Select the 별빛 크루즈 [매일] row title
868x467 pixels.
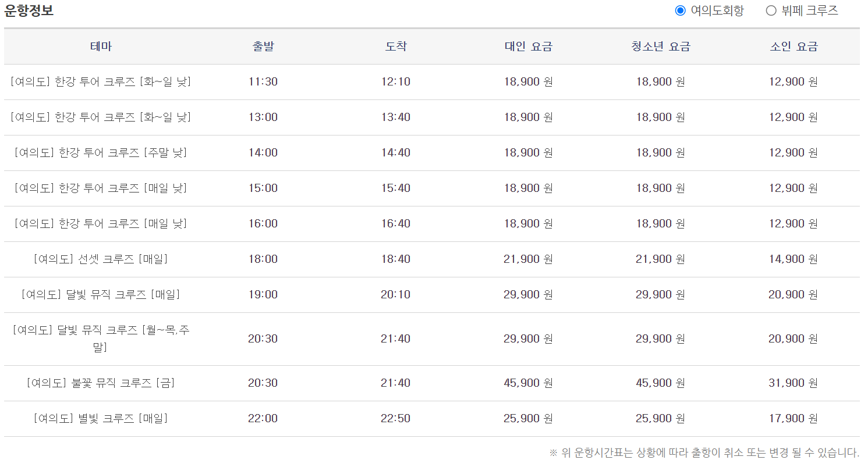(x=101, y=418)
